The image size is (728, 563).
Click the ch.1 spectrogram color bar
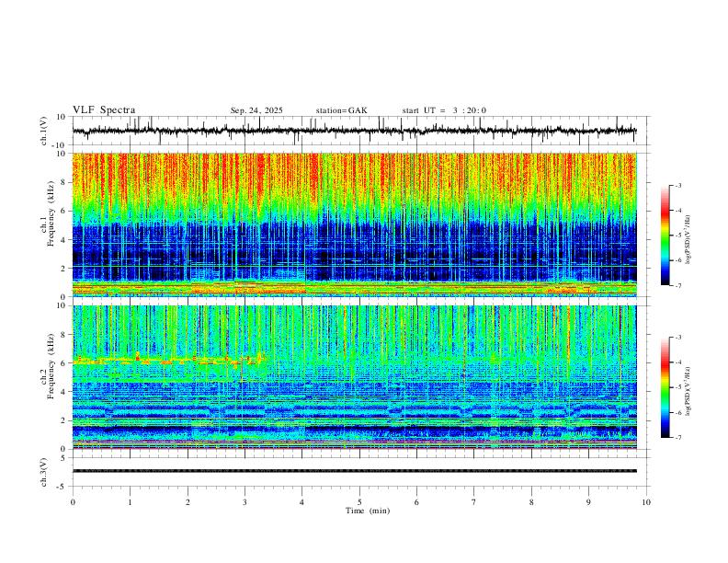[665, 236]
